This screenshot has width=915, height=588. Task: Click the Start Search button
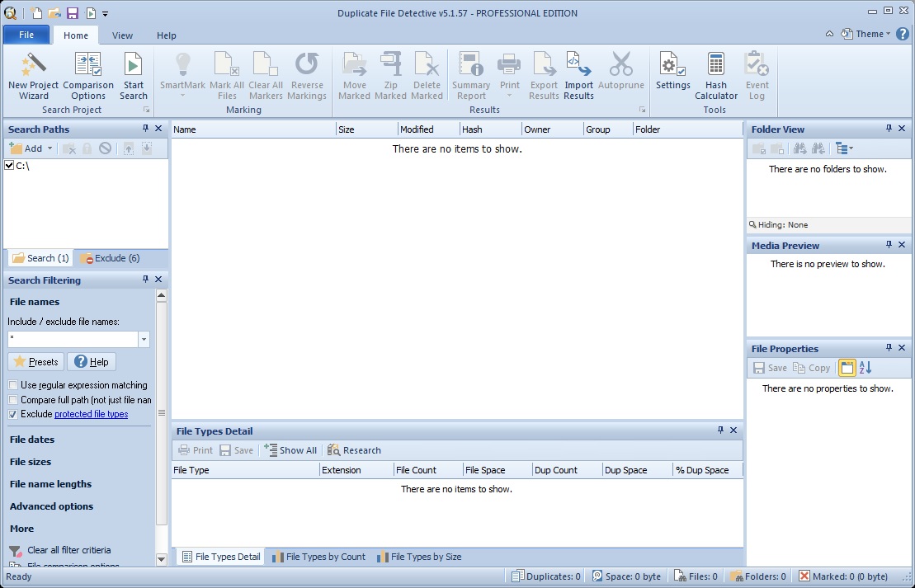pos(133,76)
